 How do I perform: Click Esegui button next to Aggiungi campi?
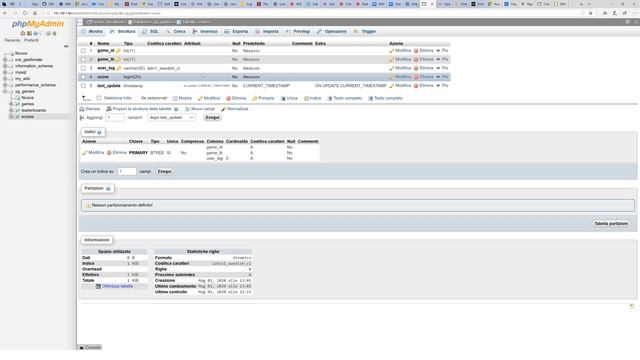[212, 118]
